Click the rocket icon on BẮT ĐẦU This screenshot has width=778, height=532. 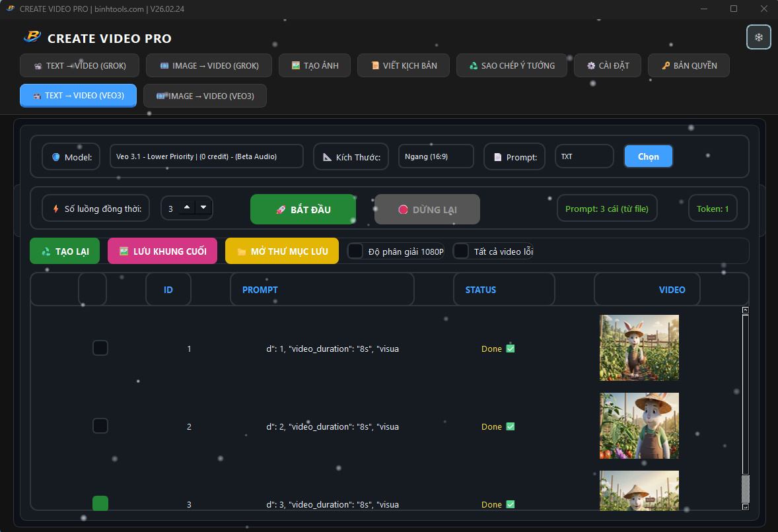click(x=279, y=209)
